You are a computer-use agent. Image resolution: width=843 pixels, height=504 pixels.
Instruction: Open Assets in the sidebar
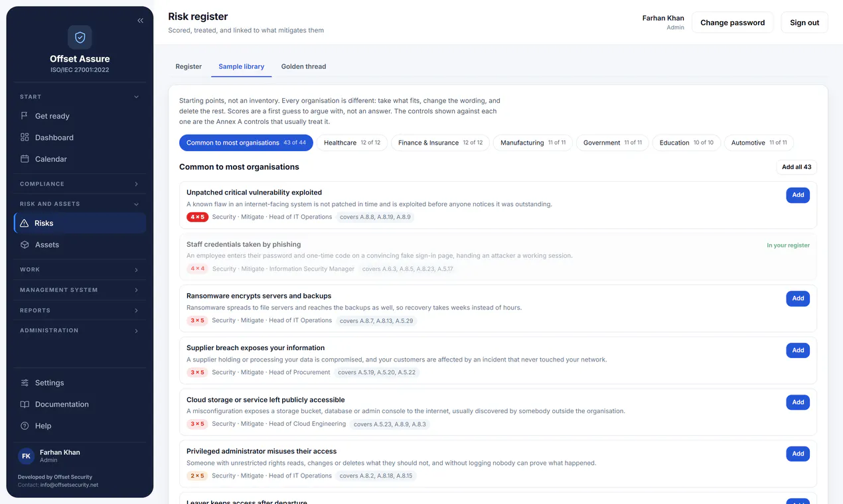80,245
